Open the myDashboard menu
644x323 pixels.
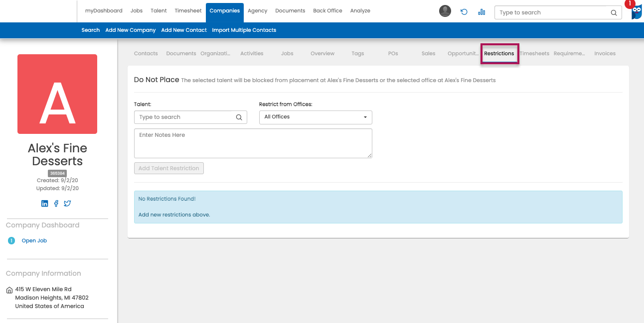click(x=104, y=11)
